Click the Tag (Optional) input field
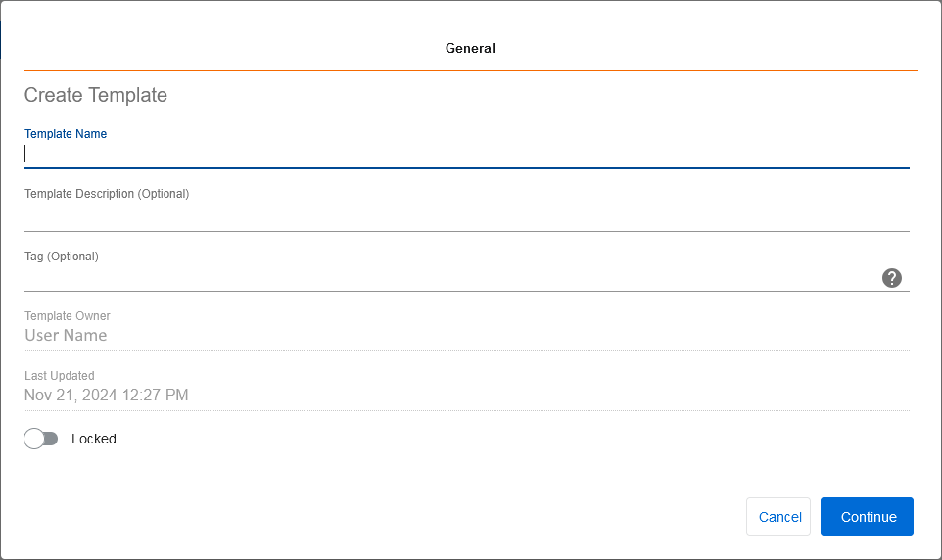Screen dimensions: 942x560 [450, 277]
